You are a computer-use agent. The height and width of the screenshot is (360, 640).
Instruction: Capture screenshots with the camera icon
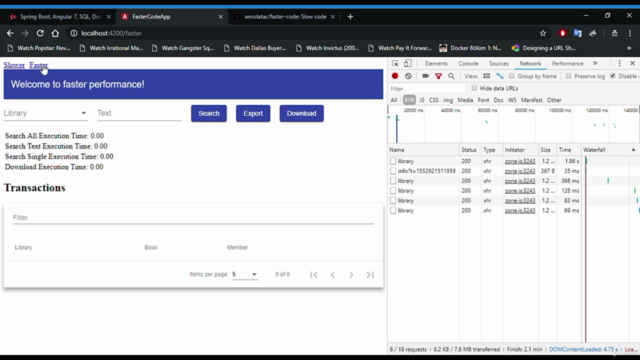click(425, 76)
